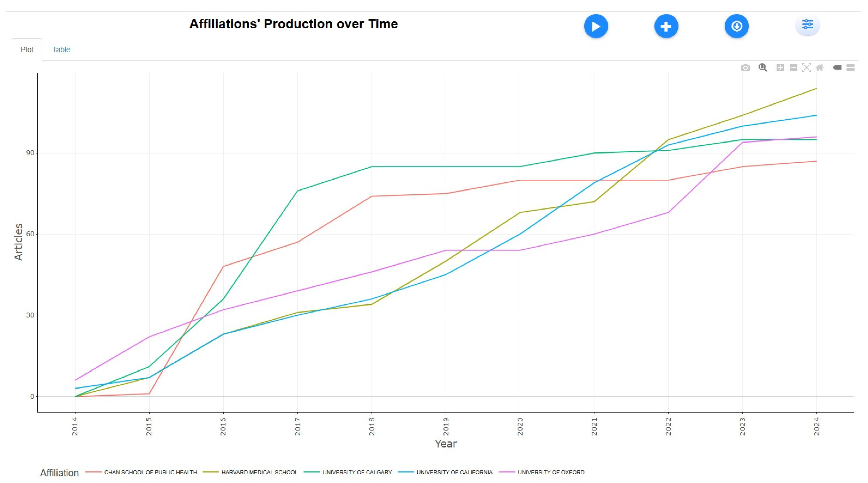Viewport: 868px width, 483px height.
Task: Select the Plot tab
Action: 27,50
